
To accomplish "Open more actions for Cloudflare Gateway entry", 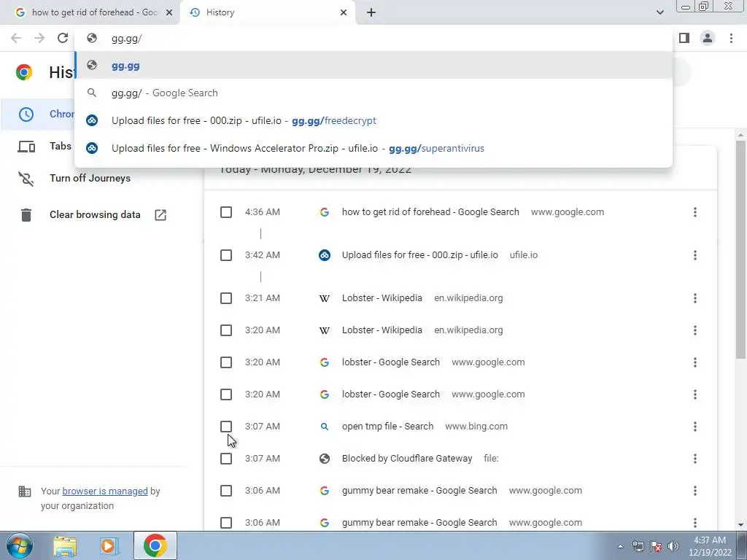I will 695,459.
